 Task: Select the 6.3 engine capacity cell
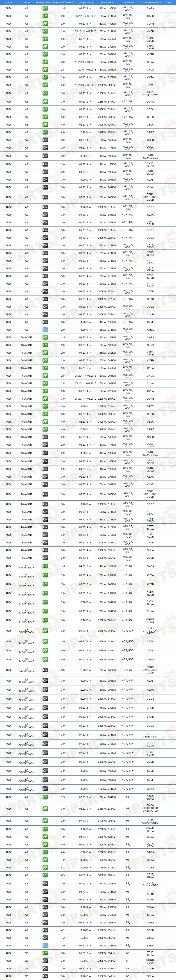point(63,875)
